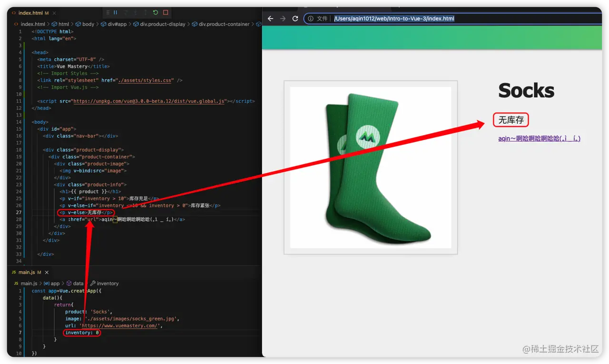This screenshot has width=609, height=364.
Task: Click the debug Step Into icon
Action: (x=136, y=13)
